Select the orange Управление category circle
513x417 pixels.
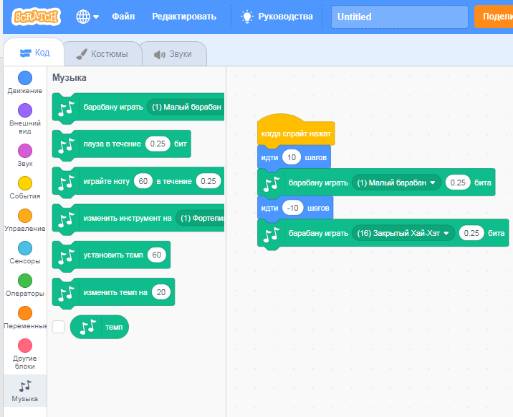25,216
